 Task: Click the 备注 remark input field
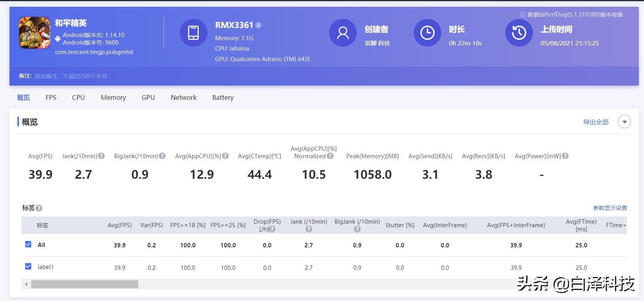[71, 76]
